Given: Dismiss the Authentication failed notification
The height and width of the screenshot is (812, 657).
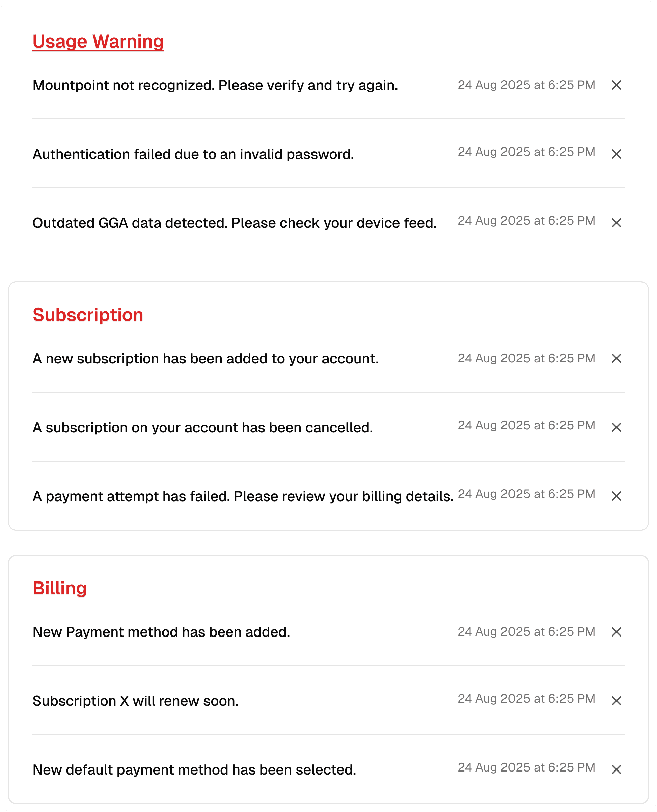Looking at the screenshot, I should (616, 154).
